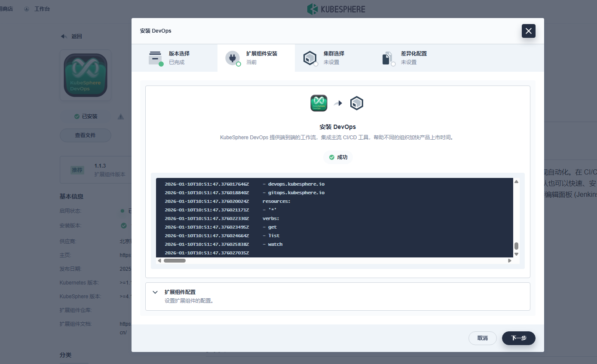
Task: Click the "- '*'" log line
Action: point(269,210)
